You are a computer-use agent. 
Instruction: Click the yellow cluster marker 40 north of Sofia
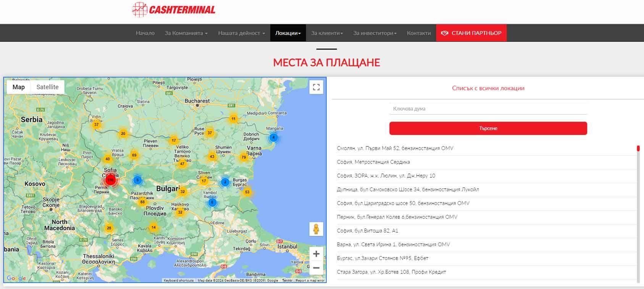[x=108, y=159]
